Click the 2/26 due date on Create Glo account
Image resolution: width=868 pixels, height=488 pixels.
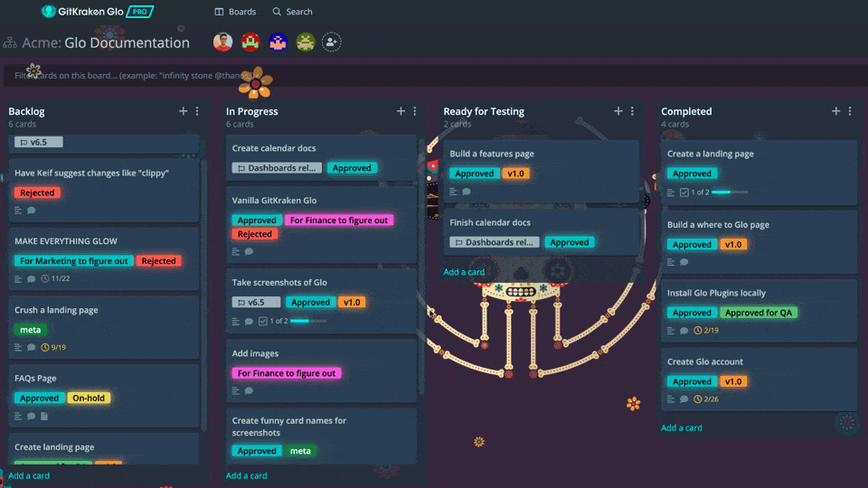[x=706, y=399]
